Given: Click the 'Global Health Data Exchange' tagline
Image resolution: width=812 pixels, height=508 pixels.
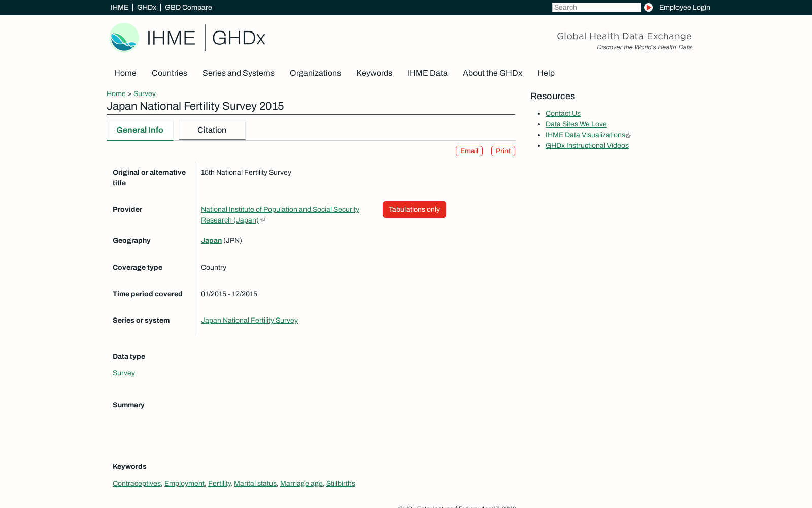Looking at the screenshot, I should click(624, 36).
